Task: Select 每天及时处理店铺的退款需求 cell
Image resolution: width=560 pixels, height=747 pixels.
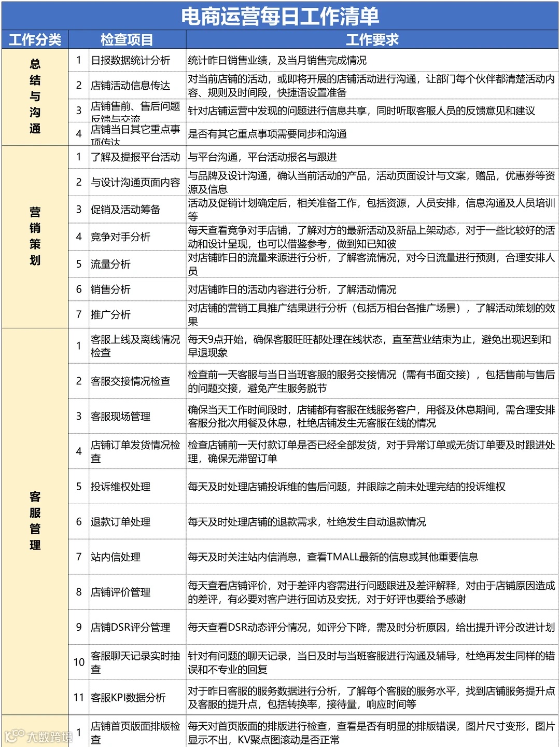Action: (372, 521)
